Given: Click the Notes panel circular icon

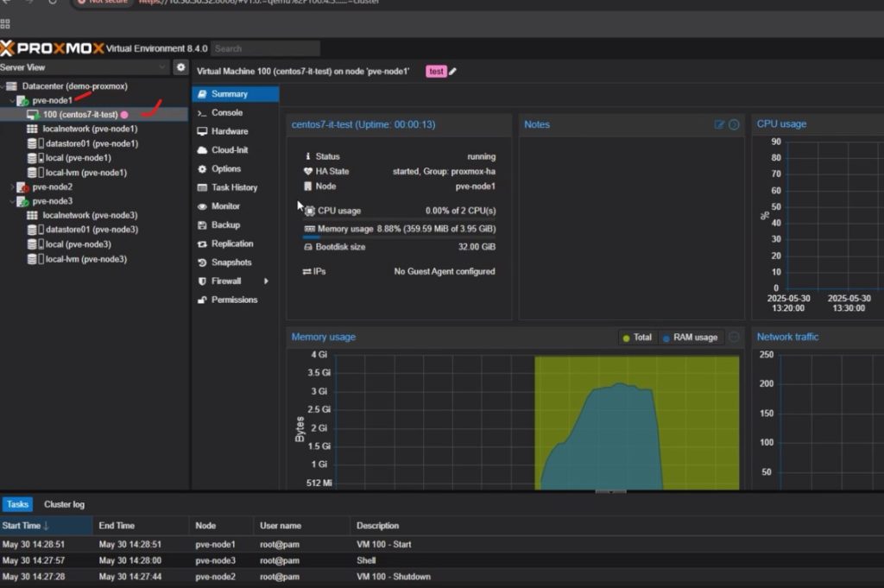Looking at the screenshot, I should coord(734,124).
